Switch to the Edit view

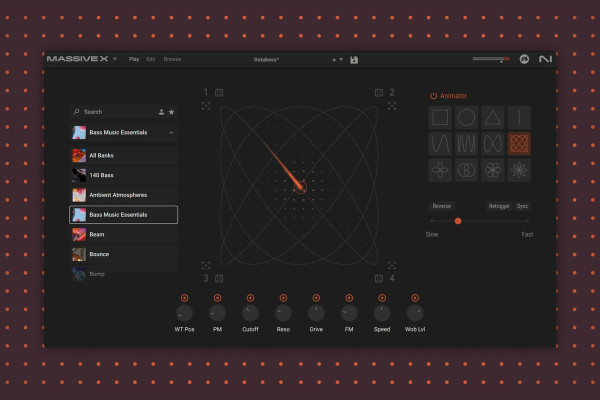pos(151,59)
